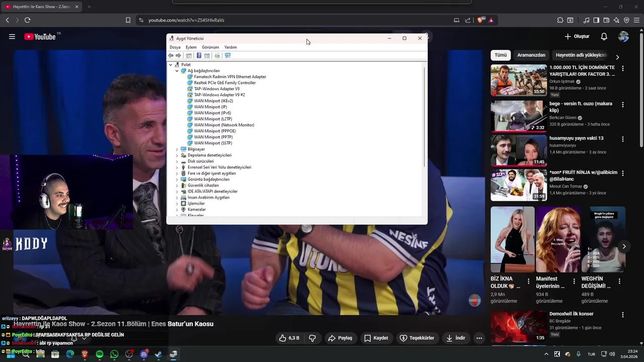Viewport: 644px width, 362px height.
Task: Open more actions three-dot menu under video
Action: 479,338
